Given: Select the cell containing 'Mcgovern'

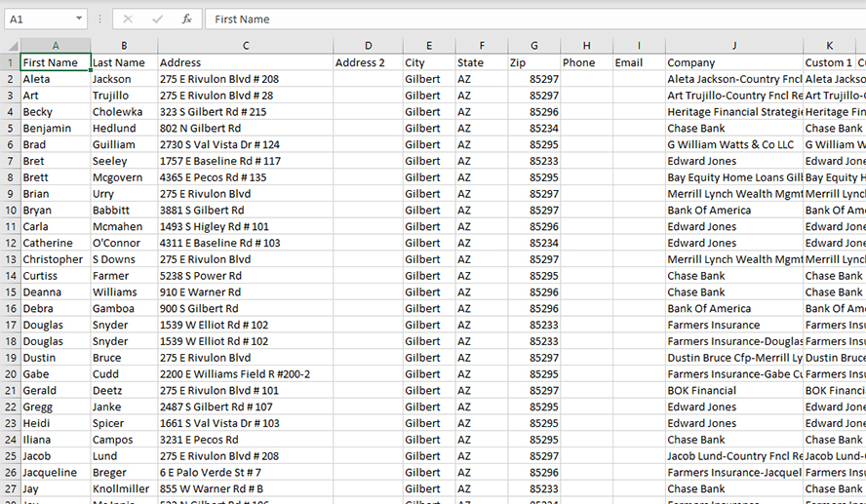Looking at the screenshot, I should pyautogui.click(x=124, y=177).
